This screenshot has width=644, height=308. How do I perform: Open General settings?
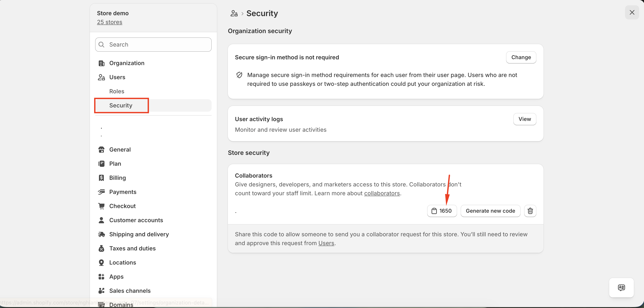click(x=153, y=150)
